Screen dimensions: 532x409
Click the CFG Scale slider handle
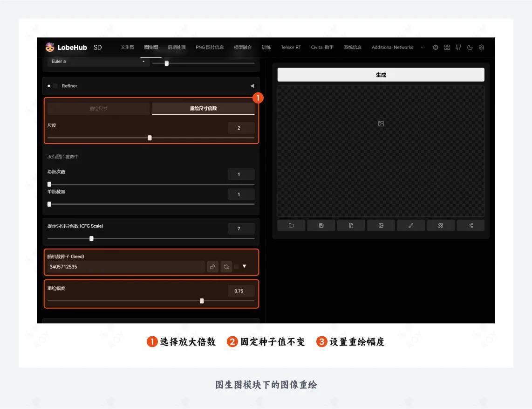click(91, 238)
